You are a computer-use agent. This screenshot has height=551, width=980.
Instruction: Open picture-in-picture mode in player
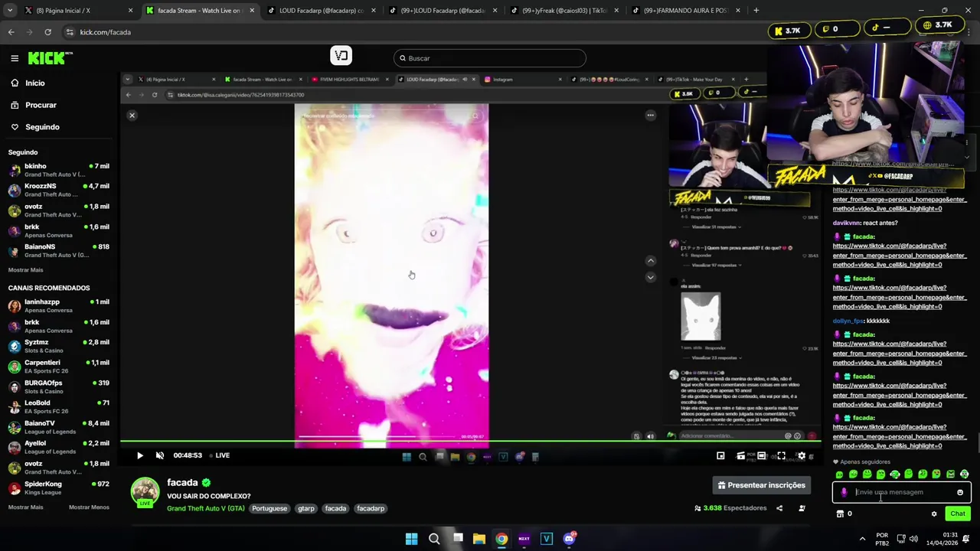(x=720, y=455)
